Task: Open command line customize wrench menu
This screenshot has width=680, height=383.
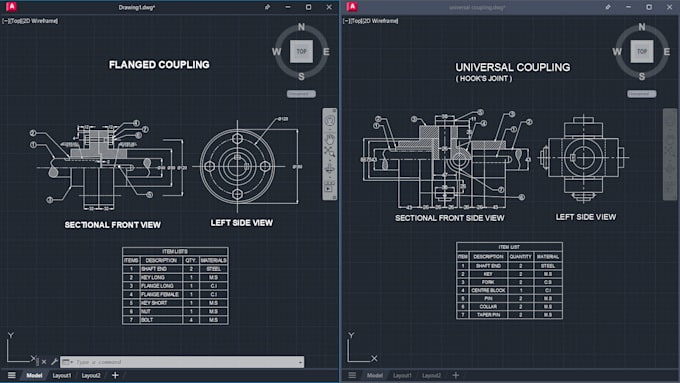Action: click(x=54, y=361)
